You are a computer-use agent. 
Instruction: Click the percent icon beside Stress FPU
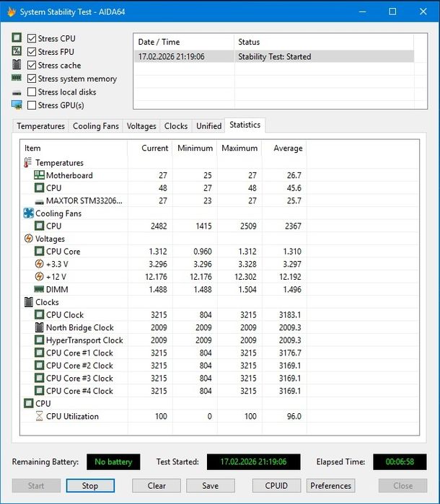[17, 51]
